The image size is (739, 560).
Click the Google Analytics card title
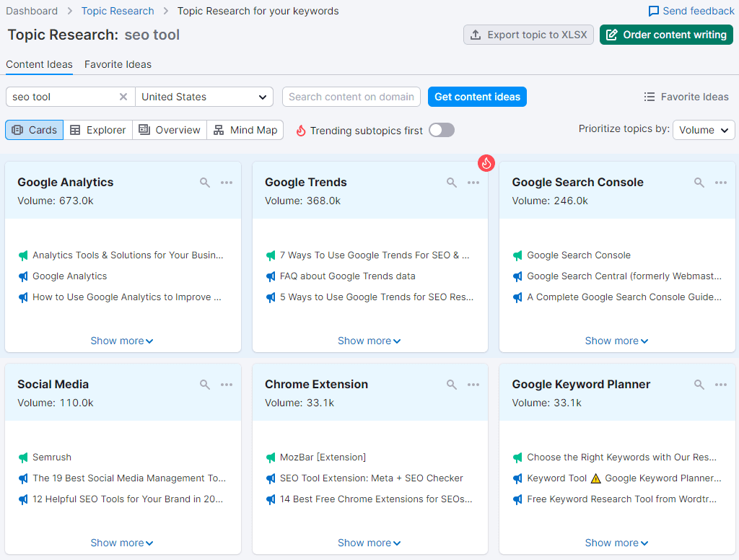pos(66,183)
